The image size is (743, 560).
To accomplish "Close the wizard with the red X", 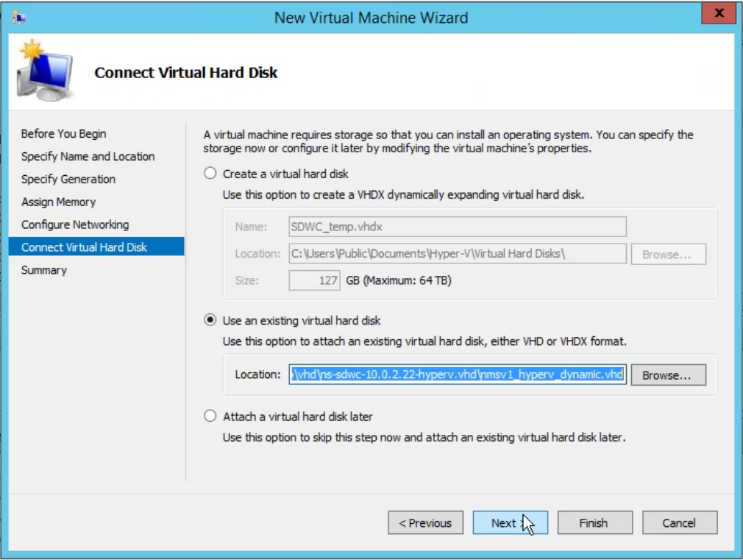I will [719, 13].
